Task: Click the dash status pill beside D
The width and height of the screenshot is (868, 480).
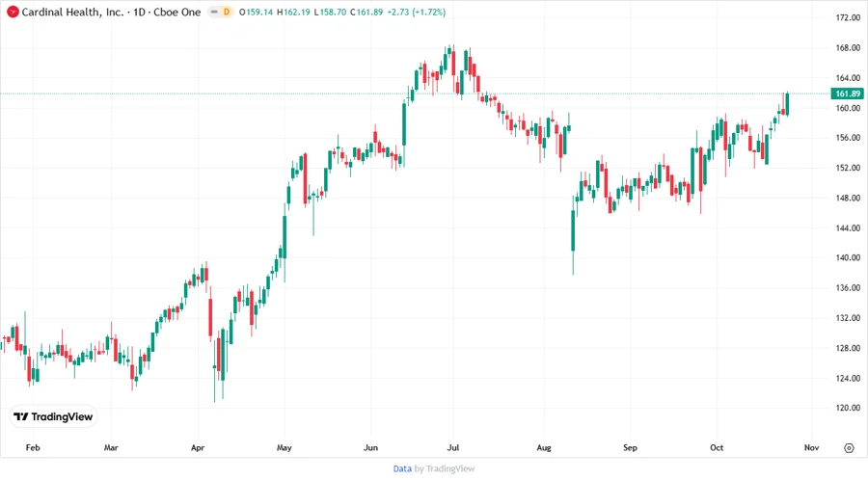Action: click(x=214, y=13)
